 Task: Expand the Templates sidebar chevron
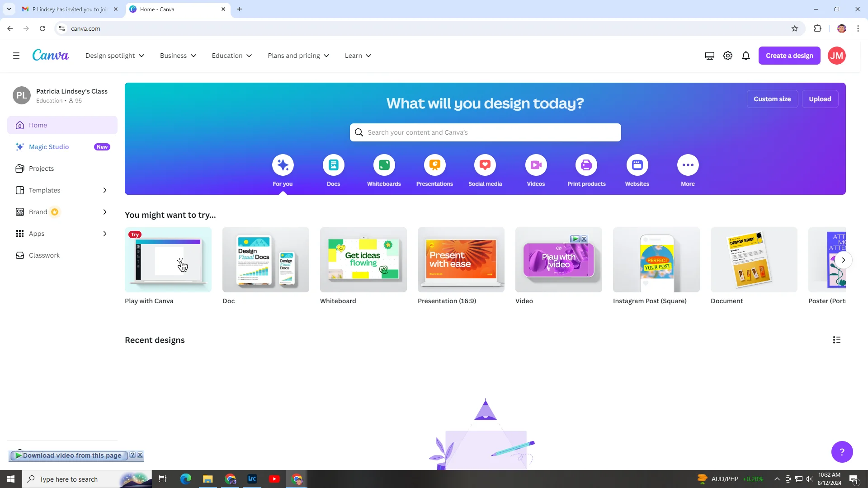pyautogui.click(x=105, y=190)
